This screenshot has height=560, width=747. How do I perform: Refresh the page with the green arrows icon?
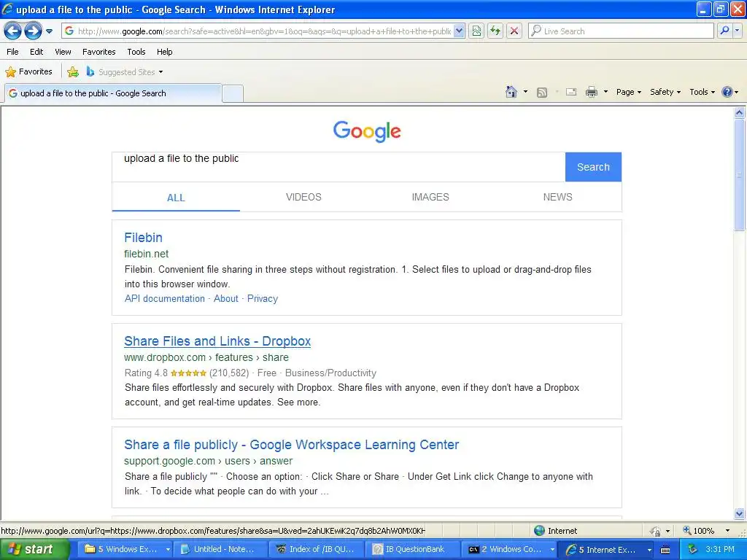tap(495, 31)
